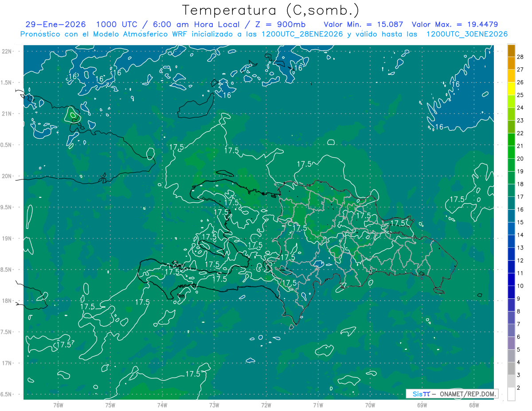Click the '75W' longitude label
The height and width of the screenshot is (411, 532).
click(110, 405)
